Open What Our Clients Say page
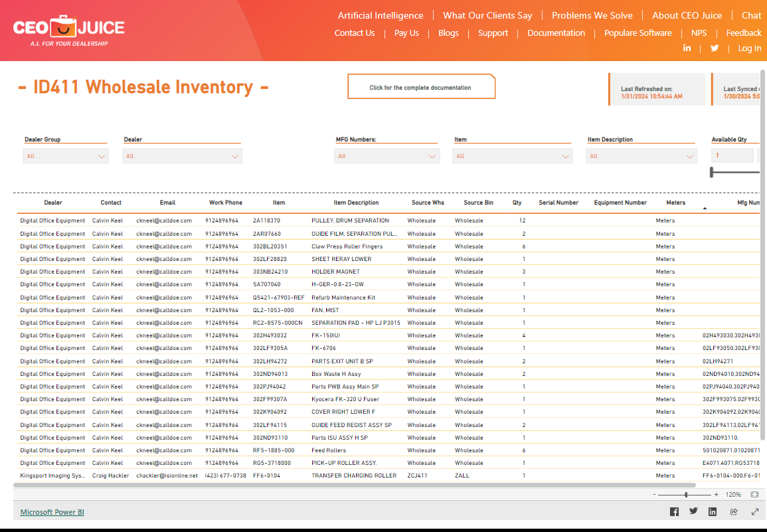 (487, 16)
